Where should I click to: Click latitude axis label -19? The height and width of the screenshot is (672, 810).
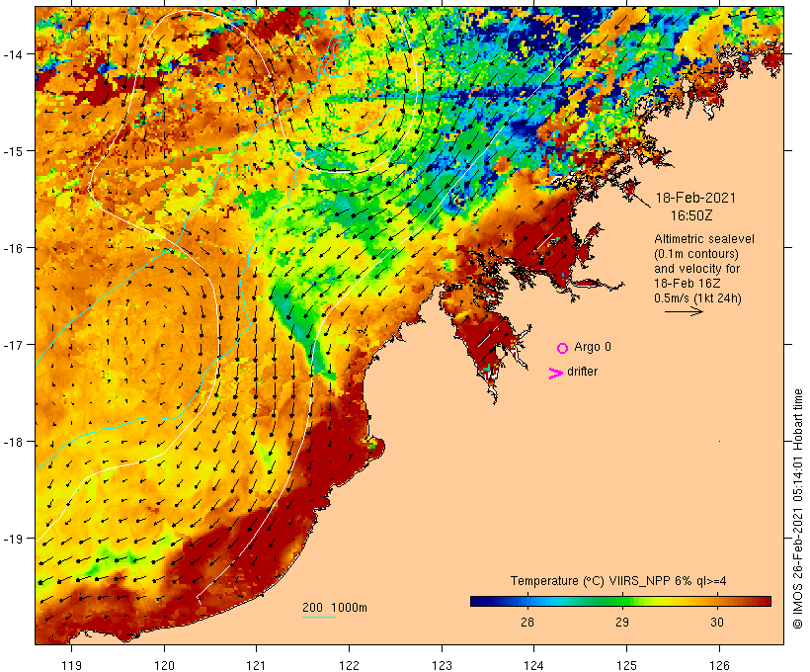12,539
